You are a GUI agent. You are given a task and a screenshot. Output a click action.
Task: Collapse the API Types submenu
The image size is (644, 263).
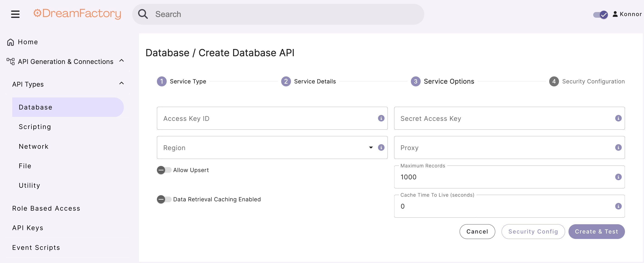pos(122,83)
